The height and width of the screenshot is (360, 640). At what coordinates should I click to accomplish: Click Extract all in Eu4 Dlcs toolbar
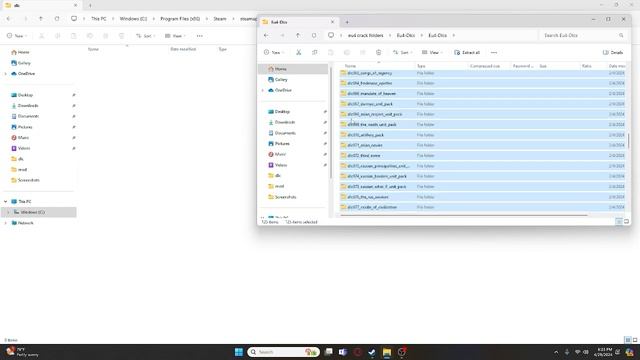(467, 53)
